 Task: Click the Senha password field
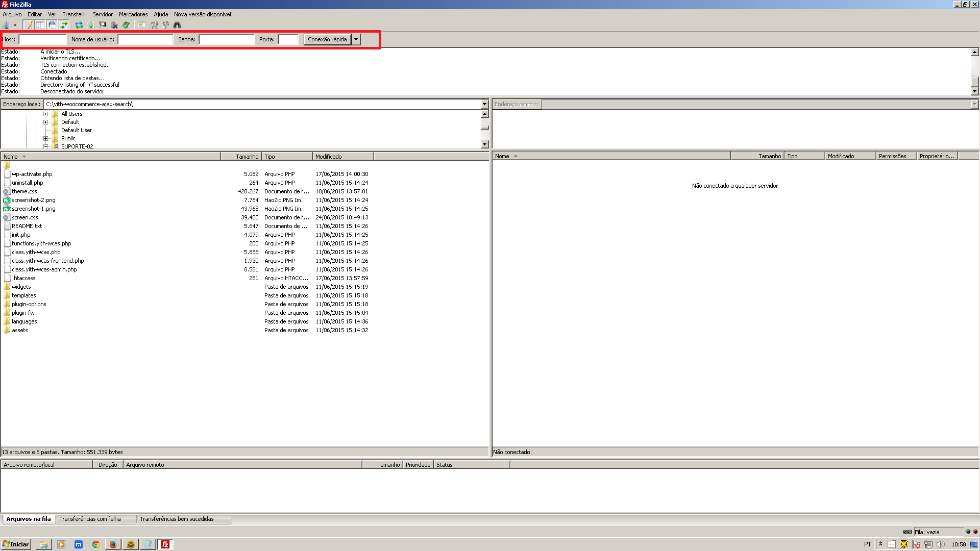tap(227, 39)
